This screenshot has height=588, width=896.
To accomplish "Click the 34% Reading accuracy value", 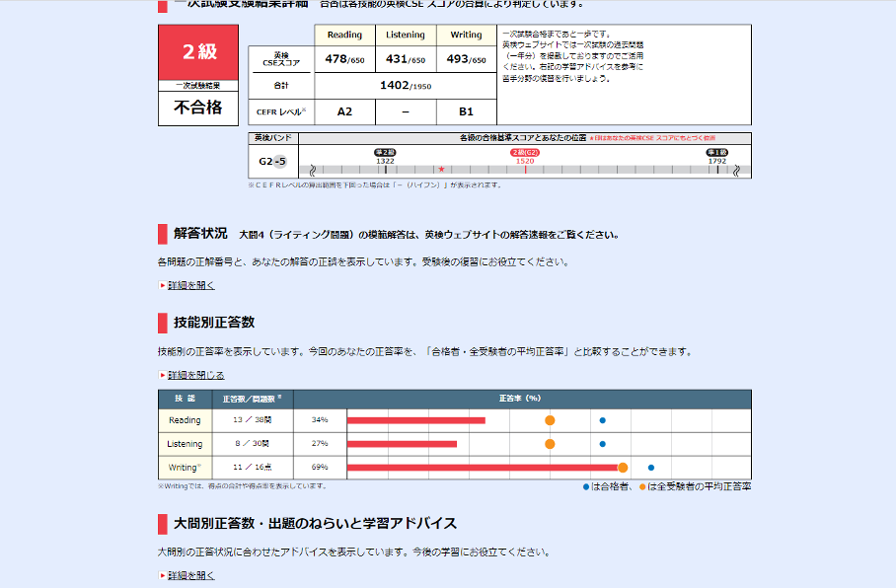I will tap(320, 420).
